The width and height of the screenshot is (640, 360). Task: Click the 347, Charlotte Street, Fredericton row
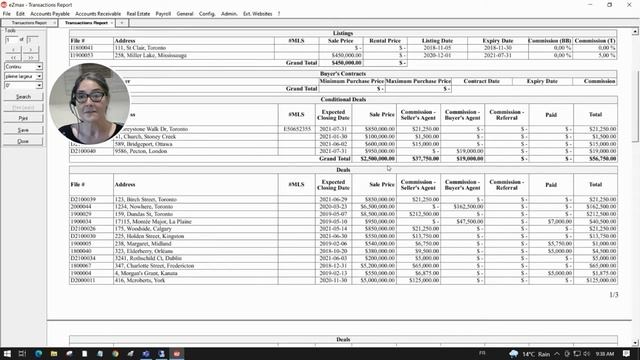point(343,266)
